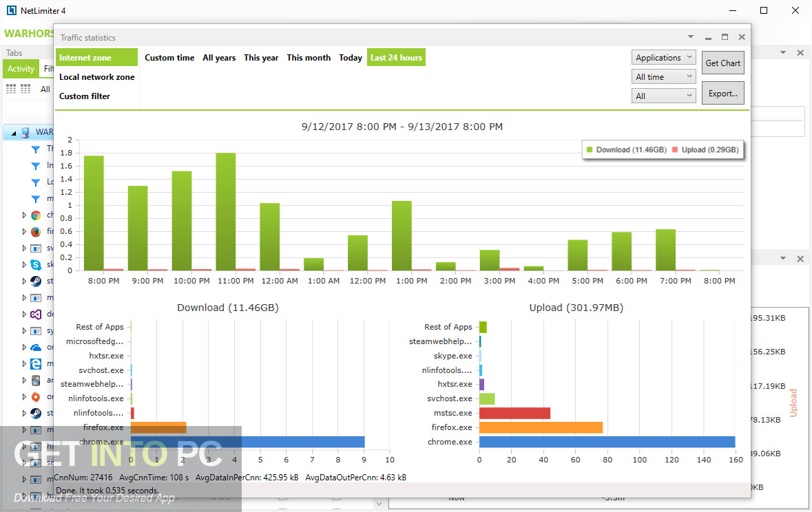The height and width of the screenshot is (512, 812).
Task: Click the green Download legend swatch
Action: click(590, 149)
